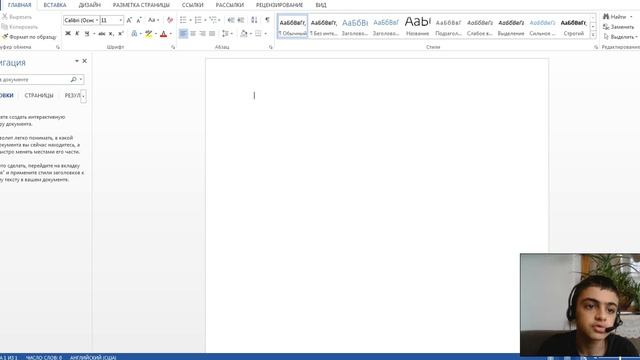Open the font size dropdown

click(120, 20)
